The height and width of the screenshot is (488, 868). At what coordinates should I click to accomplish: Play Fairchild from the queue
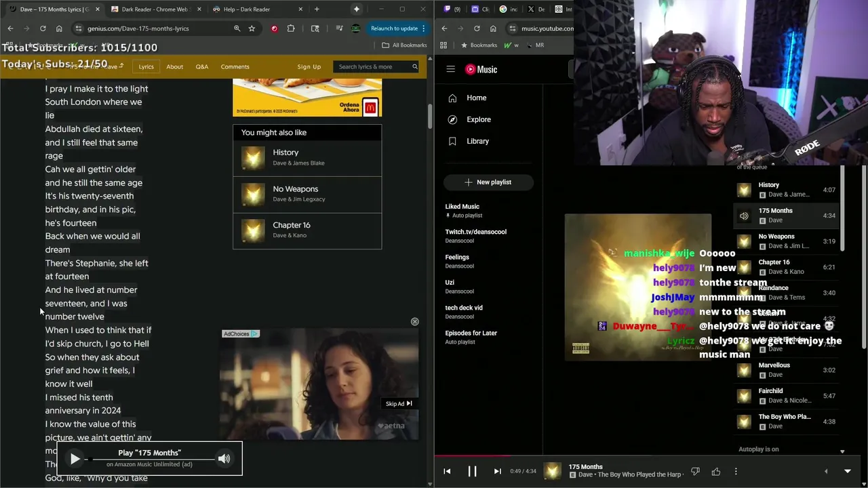tap(787, 396)
